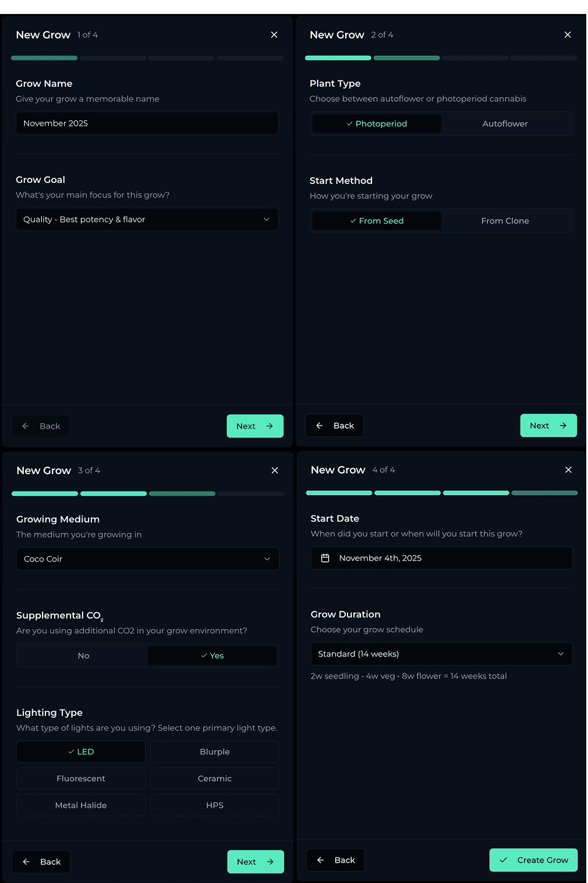Click third progress segment in step 3 dialog
This screenshot has width=588, height=883.
point(182,494)
